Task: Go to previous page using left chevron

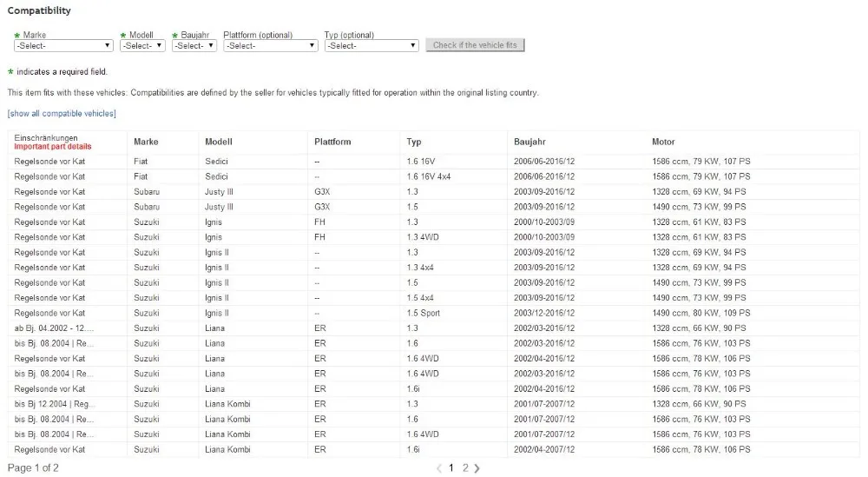Action: (x=439, y=468)
